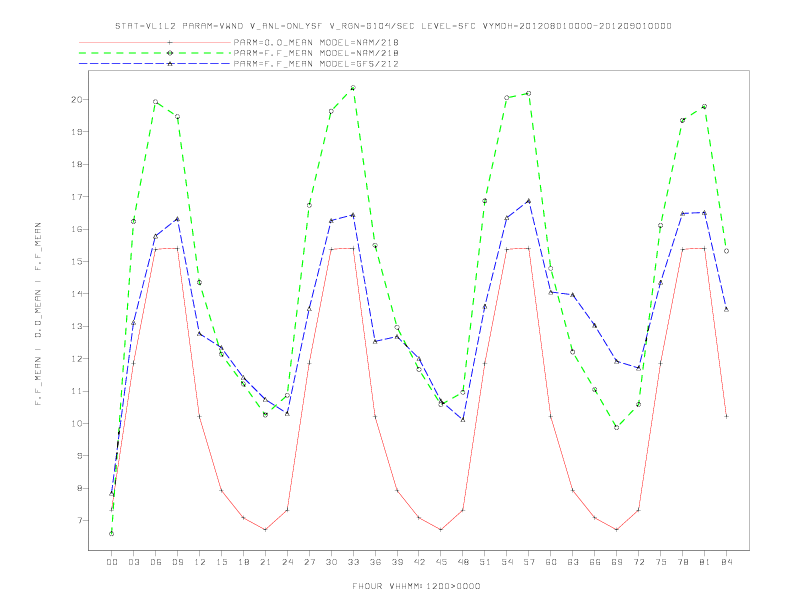Viewport: 792px width, 612px height.
Task: Click x-axis tick label 06
Action: tap(156, 562)
